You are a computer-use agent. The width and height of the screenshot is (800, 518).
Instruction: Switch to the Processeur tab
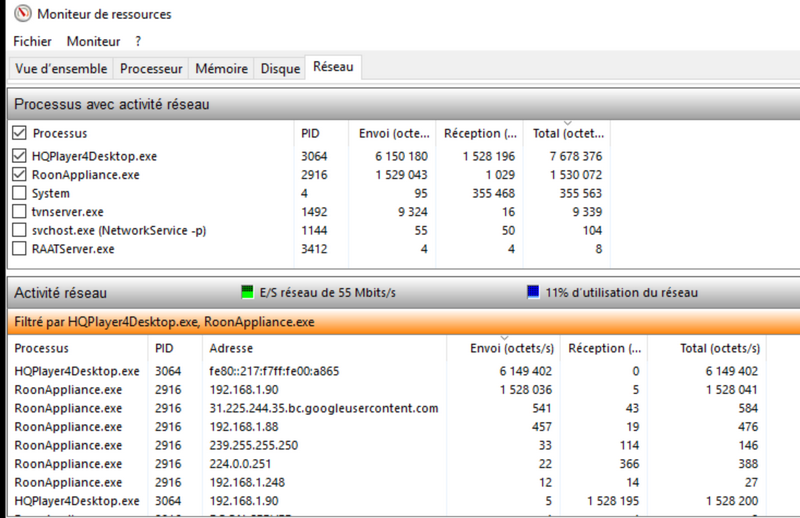[151, 68]
